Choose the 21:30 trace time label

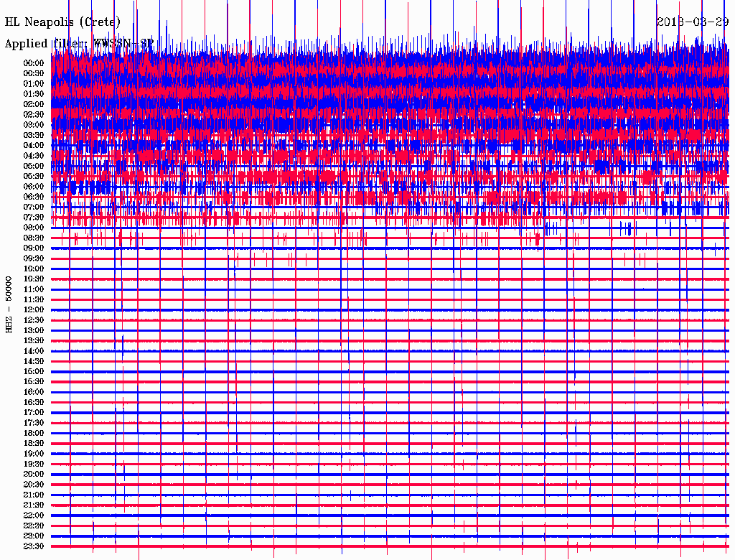(34, 505)
